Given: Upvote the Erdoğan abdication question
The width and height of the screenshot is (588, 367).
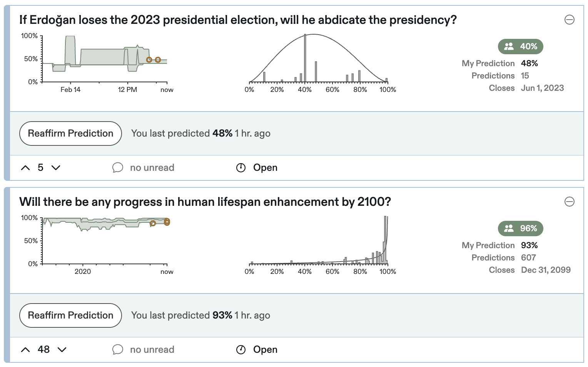Looking at the screenshot, I should (25, 167).
